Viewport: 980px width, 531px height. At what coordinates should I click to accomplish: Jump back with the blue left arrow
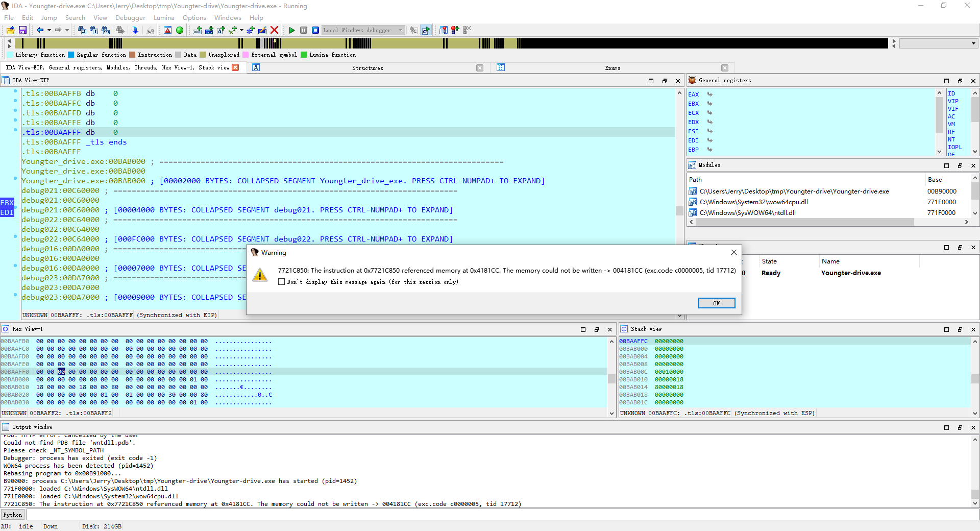pyautogui.click(x=40, y=30)
